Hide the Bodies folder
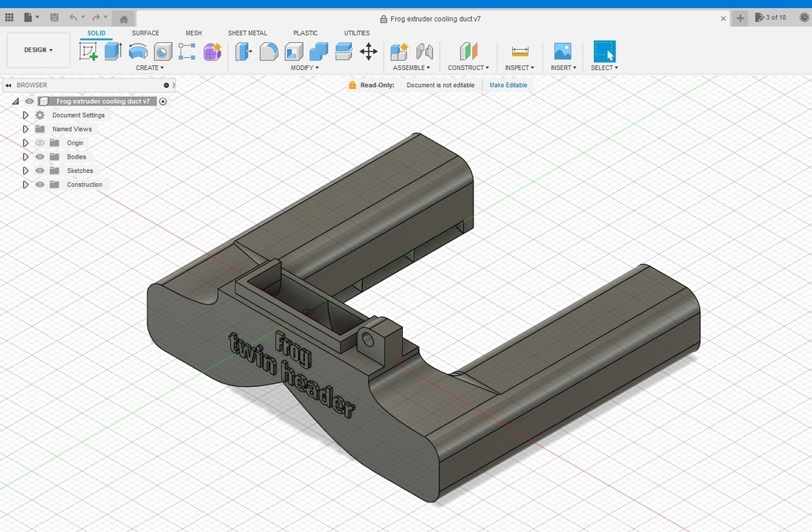 [40, 157]
